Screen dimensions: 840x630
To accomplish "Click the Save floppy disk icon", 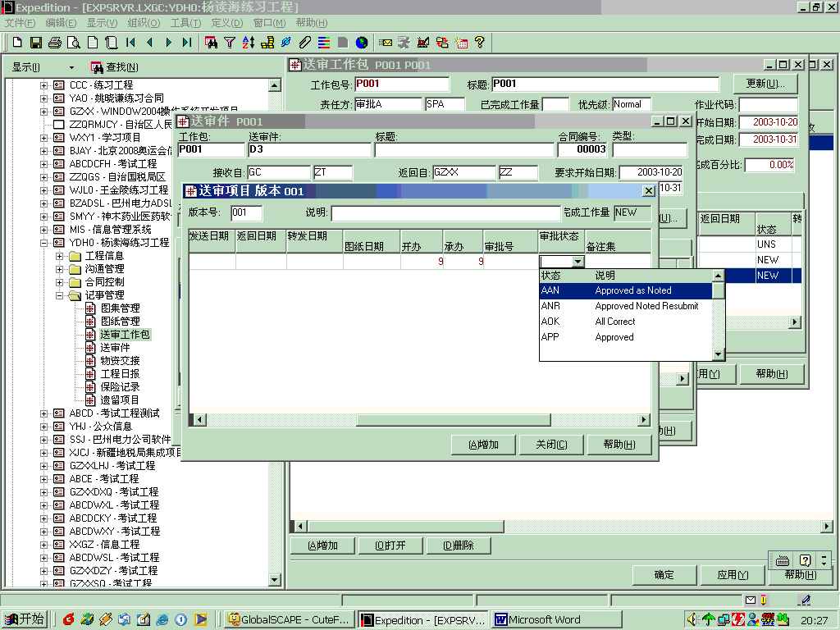I will [x=36, y=43].
